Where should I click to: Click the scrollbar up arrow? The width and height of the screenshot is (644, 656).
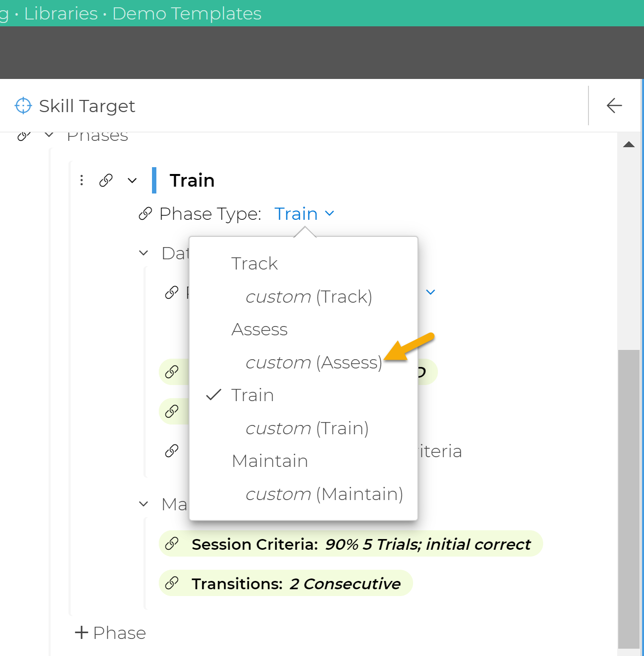click(x=628, y=144)
